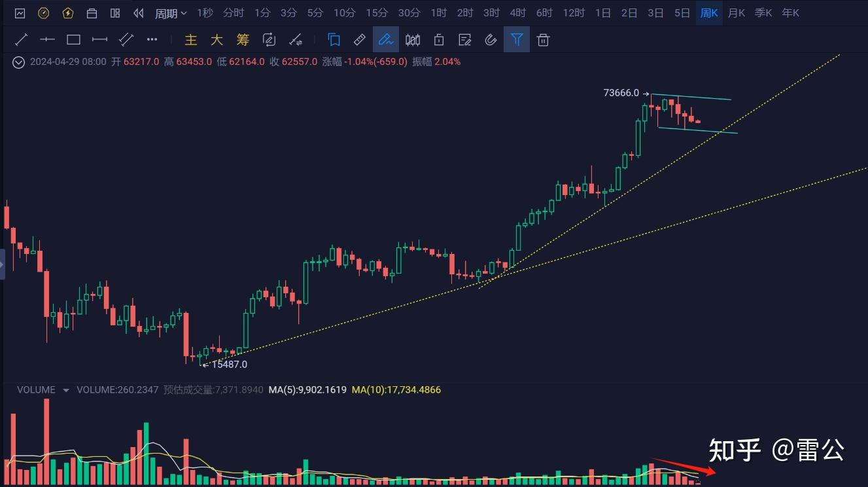
Task: Click the blue bookmark copy icon
Action: click(334, 40)
